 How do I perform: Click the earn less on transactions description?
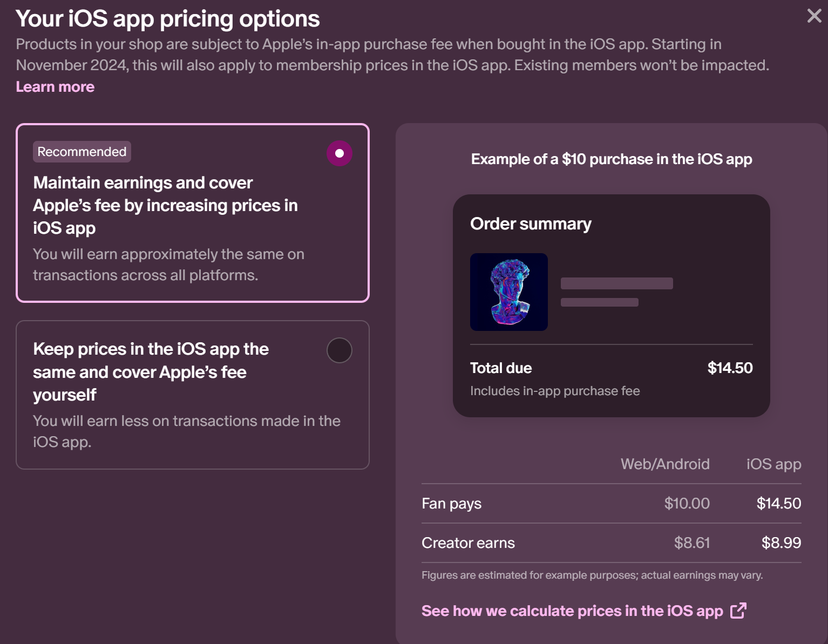pos(187,431)
